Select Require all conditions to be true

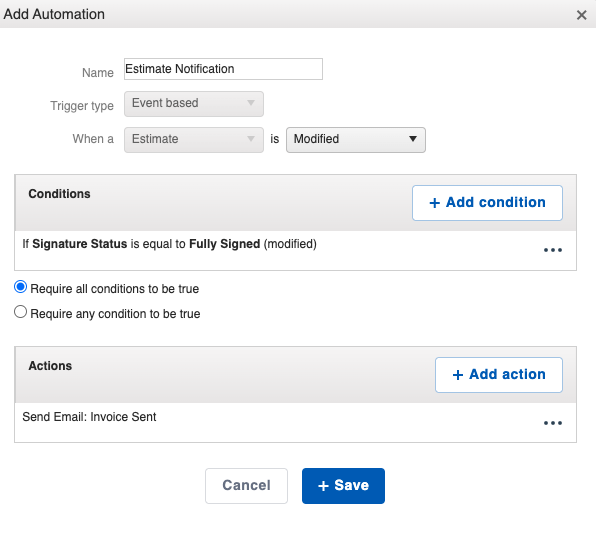pos(21,287)
